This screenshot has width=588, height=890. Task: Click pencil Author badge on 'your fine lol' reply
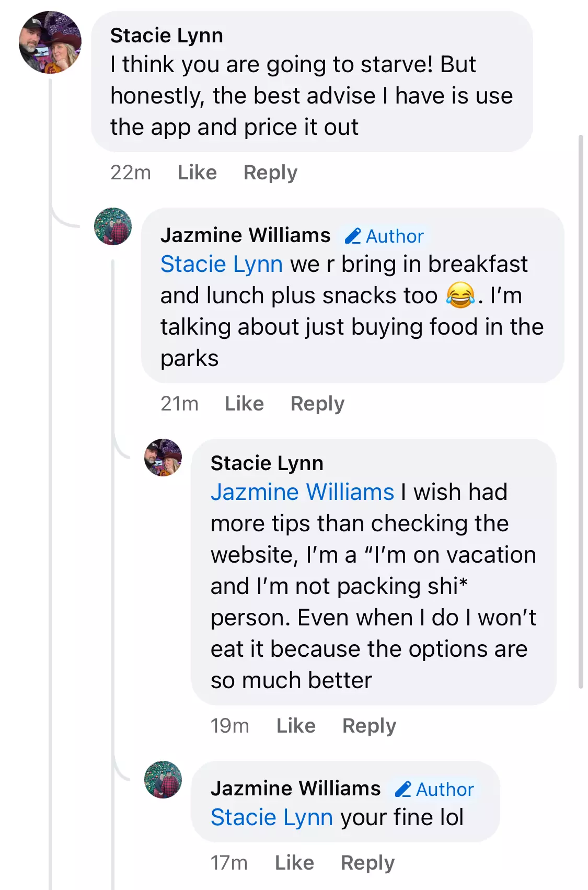434,790
